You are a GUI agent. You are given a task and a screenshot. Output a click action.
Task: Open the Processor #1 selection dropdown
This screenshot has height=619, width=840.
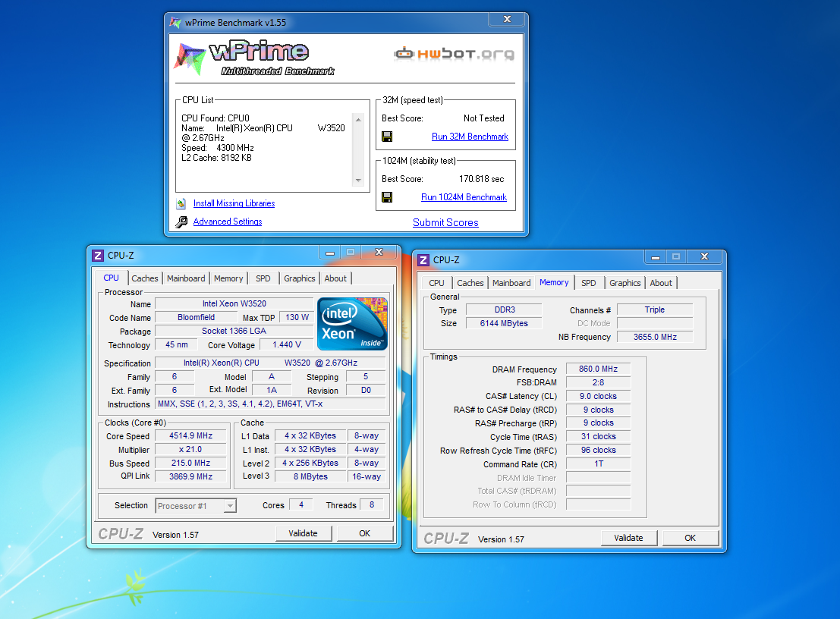[230, 506]
